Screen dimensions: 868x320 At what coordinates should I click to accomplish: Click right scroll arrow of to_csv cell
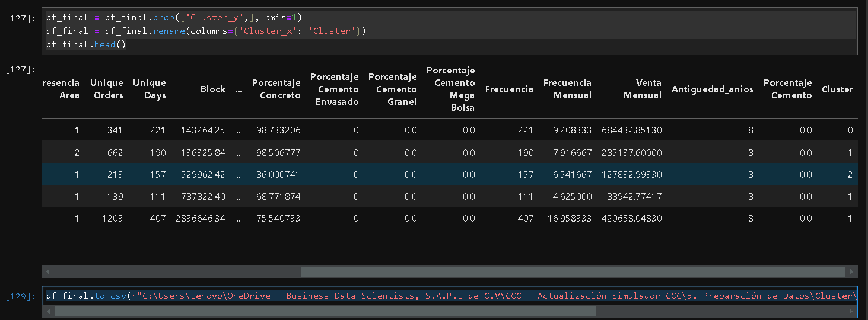click(852, 311)
